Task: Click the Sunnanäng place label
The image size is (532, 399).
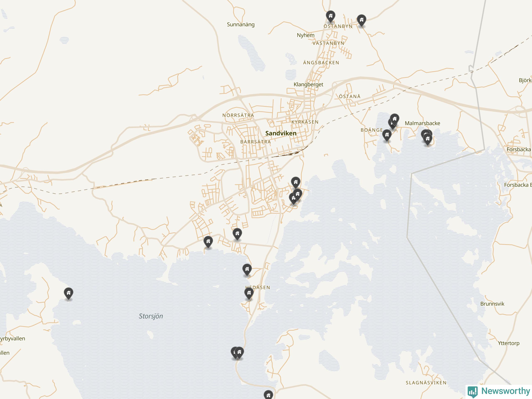Action: point(240,25)
